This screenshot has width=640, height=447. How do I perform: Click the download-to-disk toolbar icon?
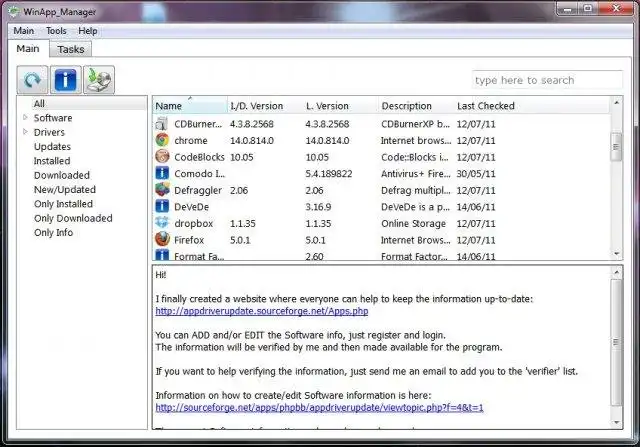tap(99, 80)
